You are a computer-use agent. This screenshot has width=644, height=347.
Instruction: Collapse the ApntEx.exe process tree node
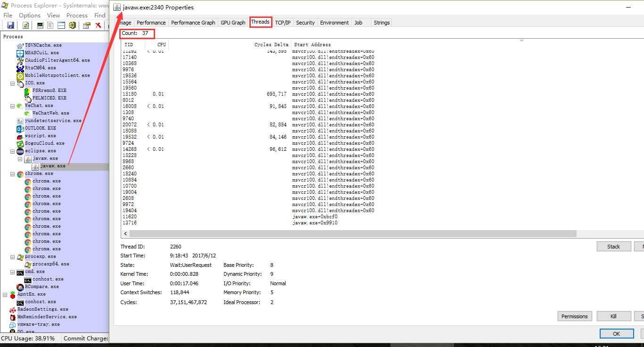(x=5, y=294)
